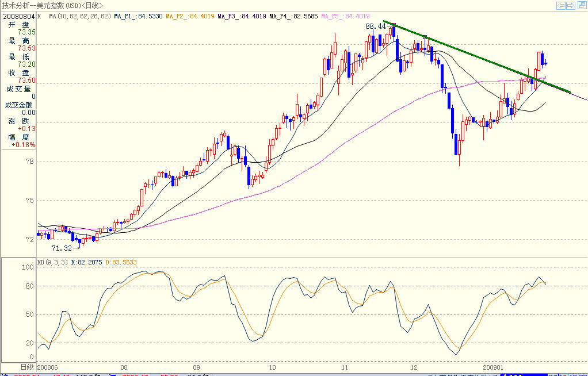Click the orange D:83.5633 value

pyautogui.click(x=121, y=262)
